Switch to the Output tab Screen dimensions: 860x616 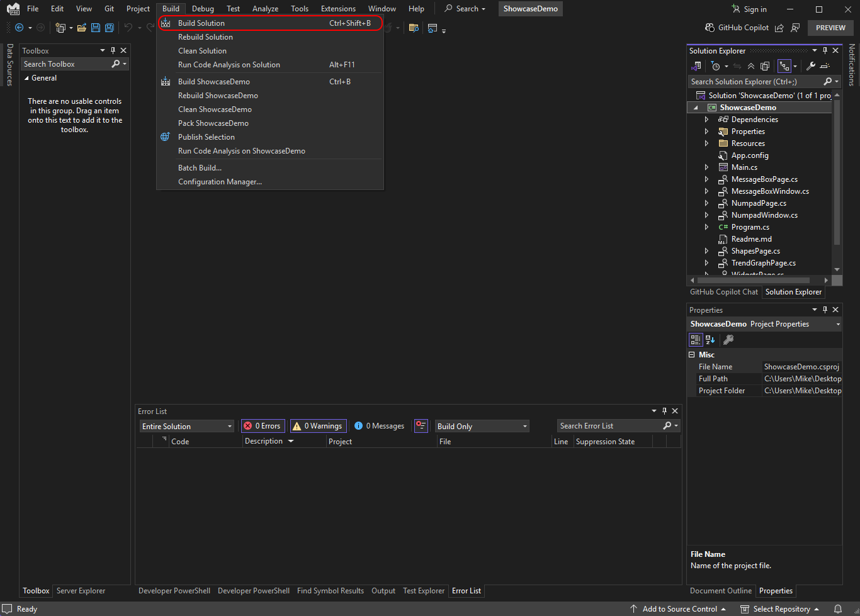[383, 591]
